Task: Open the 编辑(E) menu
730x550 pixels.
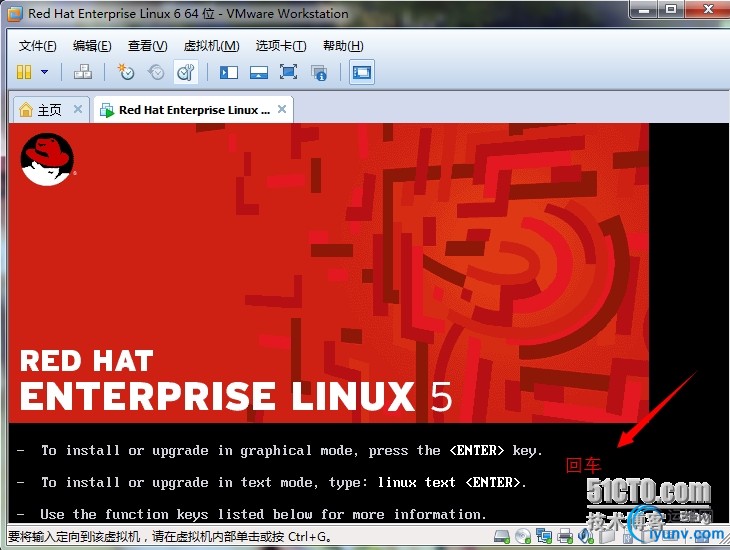Action: click(x=92, y=46)
